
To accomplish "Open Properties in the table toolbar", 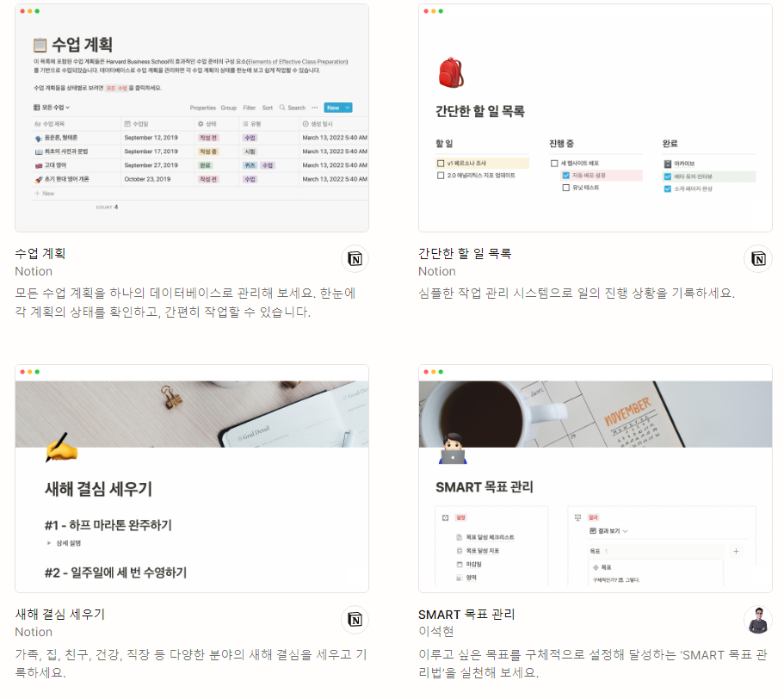I will (202, 108).
